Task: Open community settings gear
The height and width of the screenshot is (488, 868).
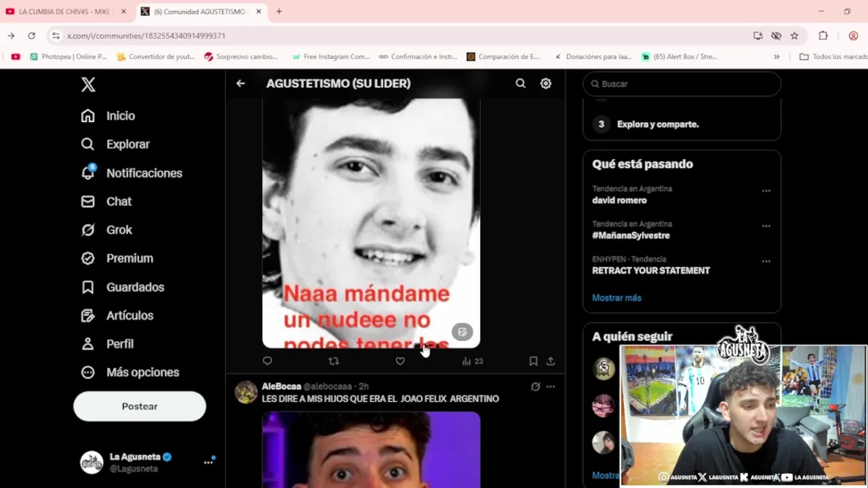Action: click(546, 83)
